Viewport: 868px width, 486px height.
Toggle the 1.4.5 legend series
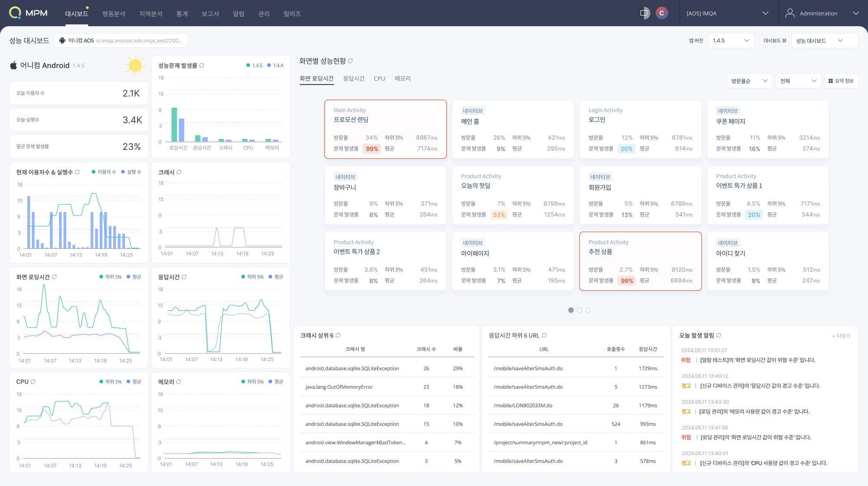click(x=254, y=66)
